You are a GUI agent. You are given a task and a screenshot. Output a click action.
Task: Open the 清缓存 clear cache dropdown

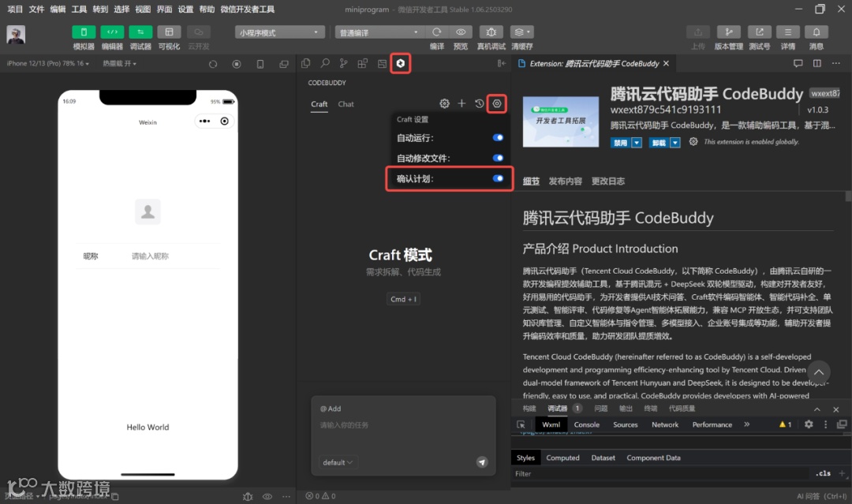[x=521, y=32]
